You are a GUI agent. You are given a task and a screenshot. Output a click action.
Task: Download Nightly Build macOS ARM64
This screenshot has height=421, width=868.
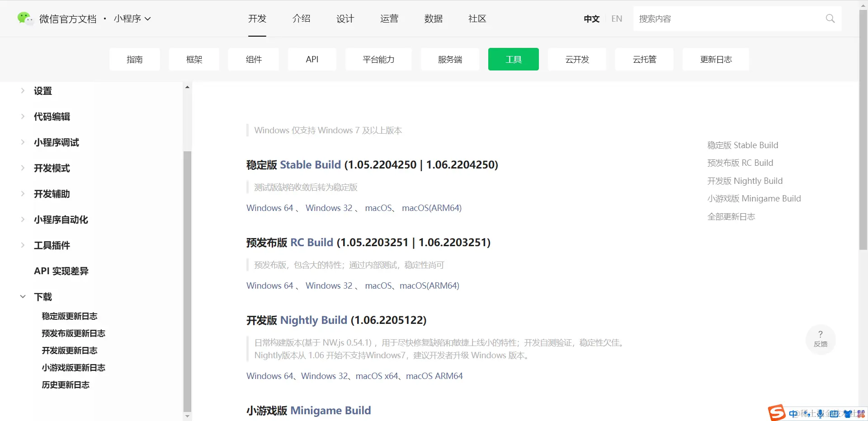(434, 376)
